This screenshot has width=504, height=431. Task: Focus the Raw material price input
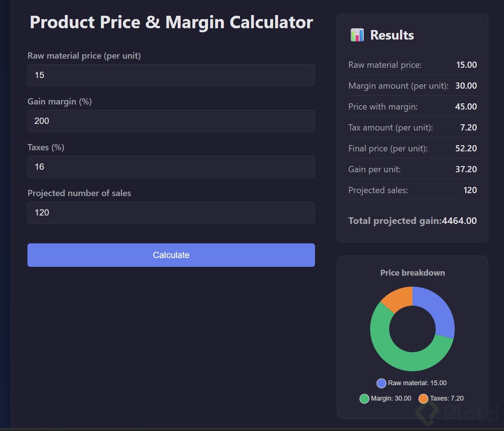(171, 75)
